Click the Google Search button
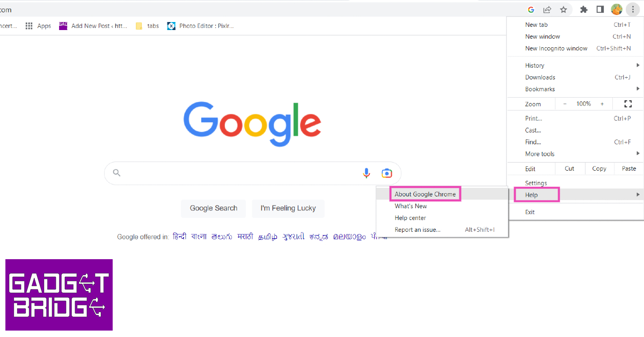 pyautogui.click(x=214, y=208)
